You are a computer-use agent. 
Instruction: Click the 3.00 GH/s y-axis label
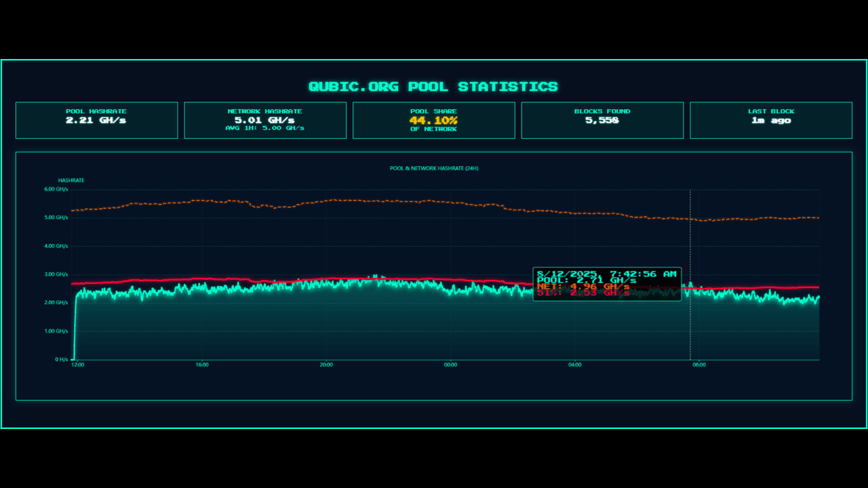56,274
